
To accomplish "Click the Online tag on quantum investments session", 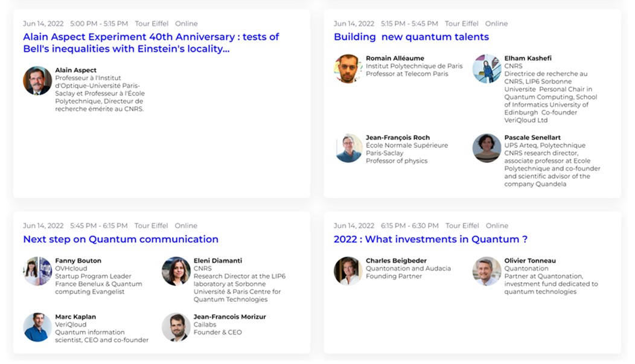I will click(x=497, y=226).
